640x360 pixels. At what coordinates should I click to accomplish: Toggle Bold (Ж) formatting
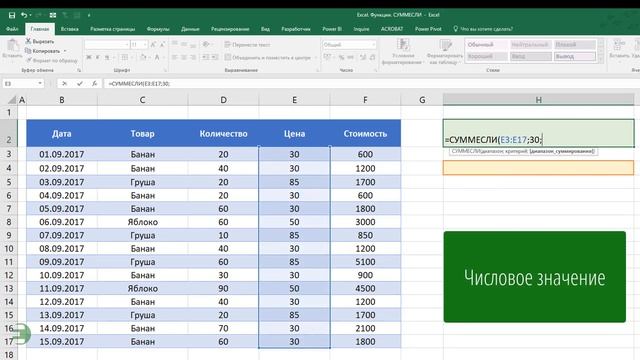(x=89, y=58)
